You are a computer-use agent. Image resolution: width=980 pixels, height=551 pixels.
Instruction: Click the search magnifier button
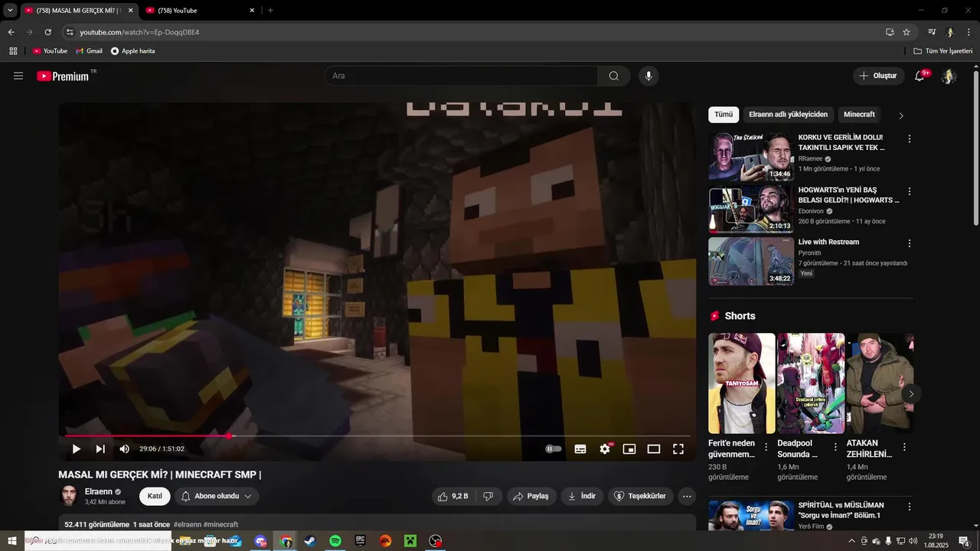point(614,76)
